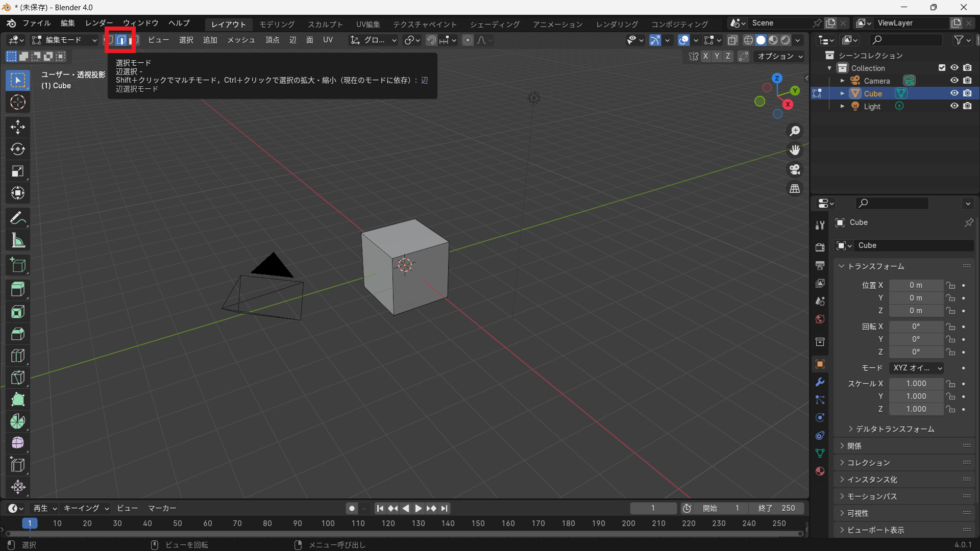Click the Toggle camera view icon
Viewport: 980px width, 551px height.
point(795,169)
